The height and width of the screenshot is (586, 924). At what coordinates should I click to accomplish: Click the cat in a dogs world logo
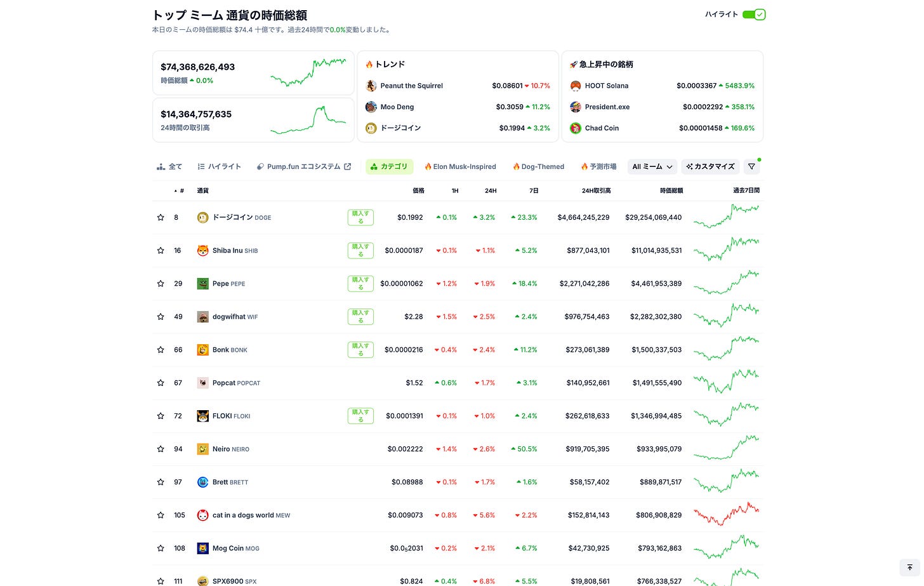202,515
